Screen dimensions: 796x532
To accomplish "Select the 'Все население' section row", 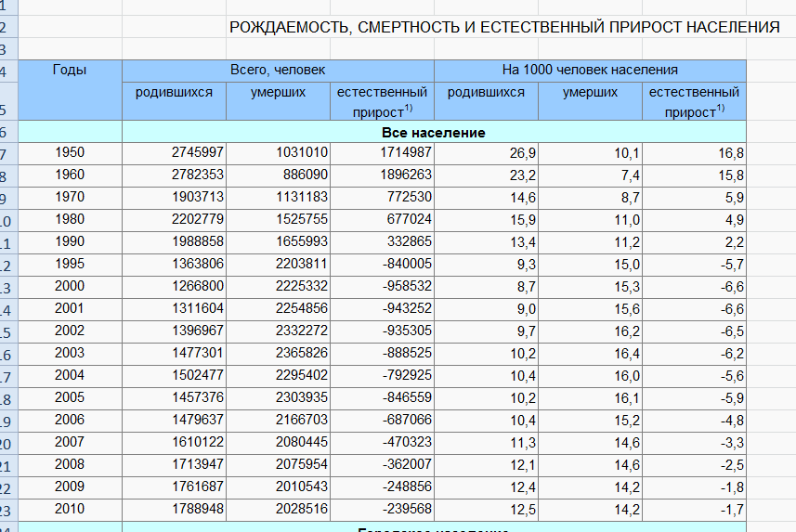I will (x=434, y=132).
